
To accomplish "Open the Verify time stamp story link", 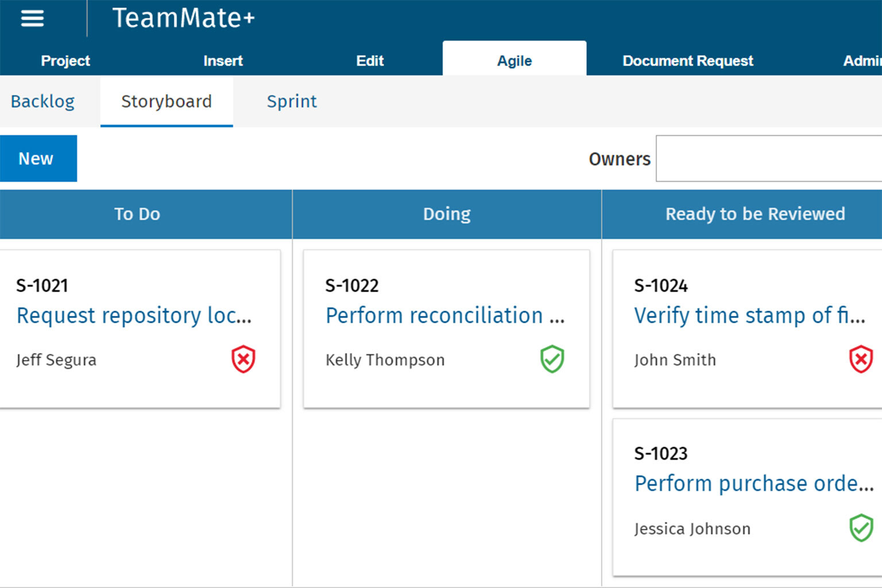I will (x=749, y=316).
